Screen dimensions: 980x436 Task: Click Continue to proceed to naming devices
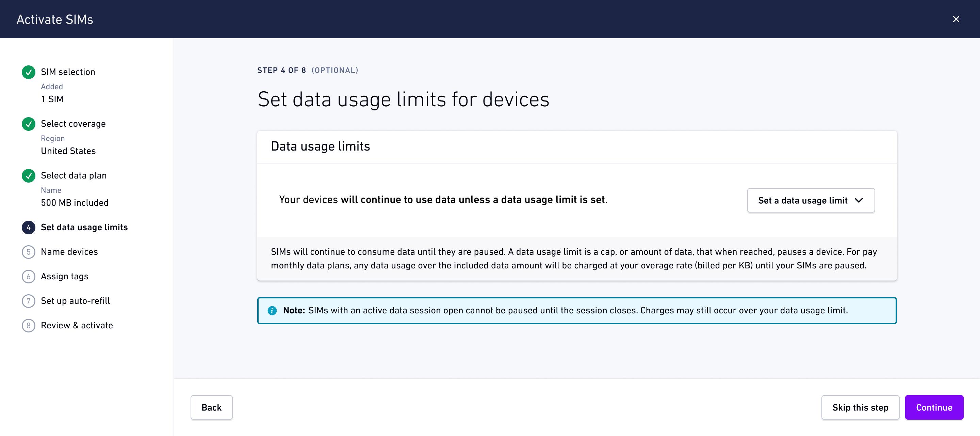[x=934, y=407]
